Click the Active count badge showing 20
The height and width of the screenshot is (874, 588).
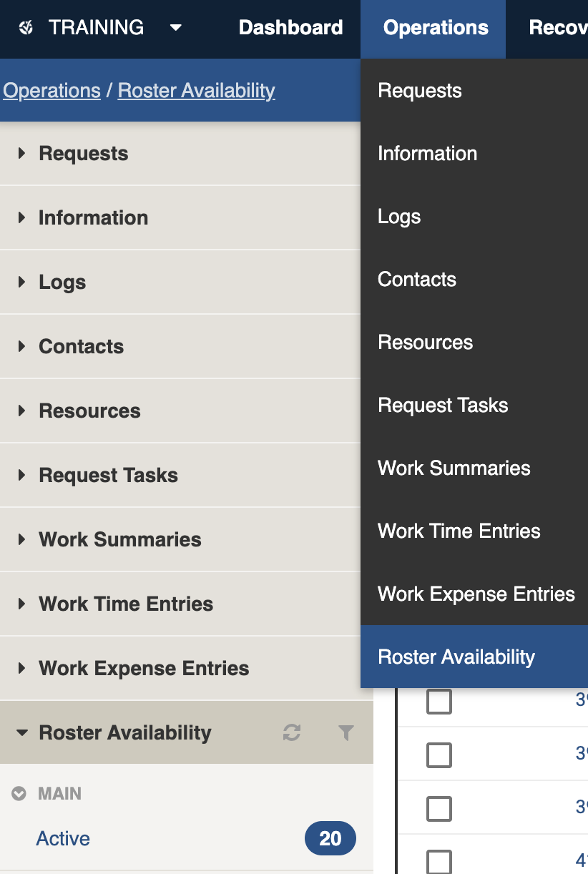point(330,839)
